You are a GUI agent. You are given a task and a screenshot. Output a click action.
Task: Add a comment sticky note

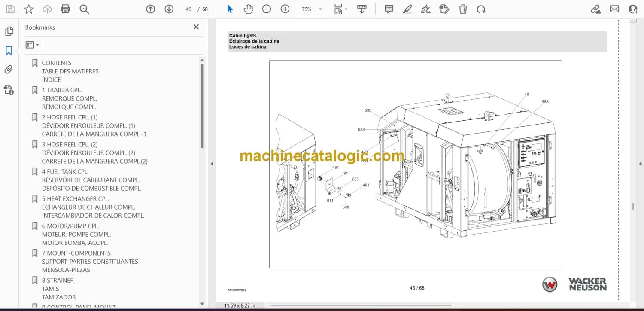tap(389, 9)
